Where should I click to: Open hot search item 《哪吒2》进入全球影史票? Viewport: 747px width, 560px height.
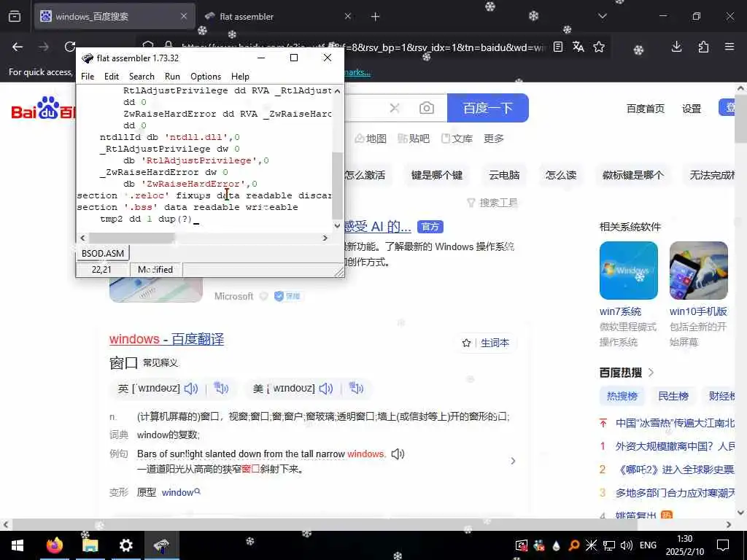674,470
